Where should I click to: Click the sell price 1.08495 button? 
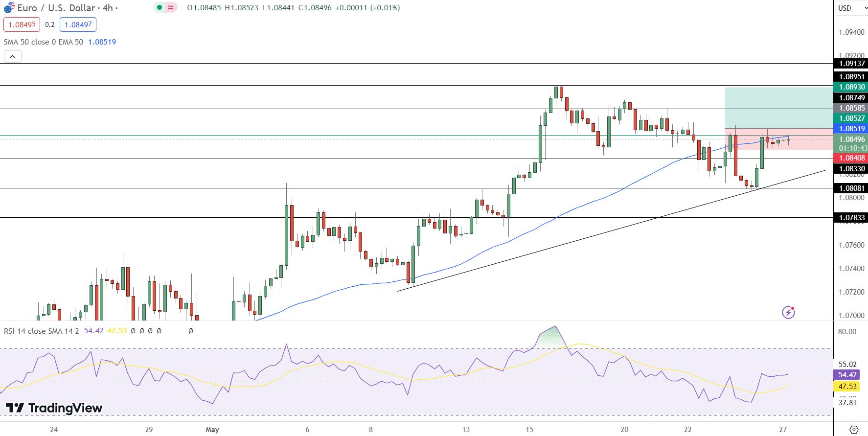pos(22,24)
